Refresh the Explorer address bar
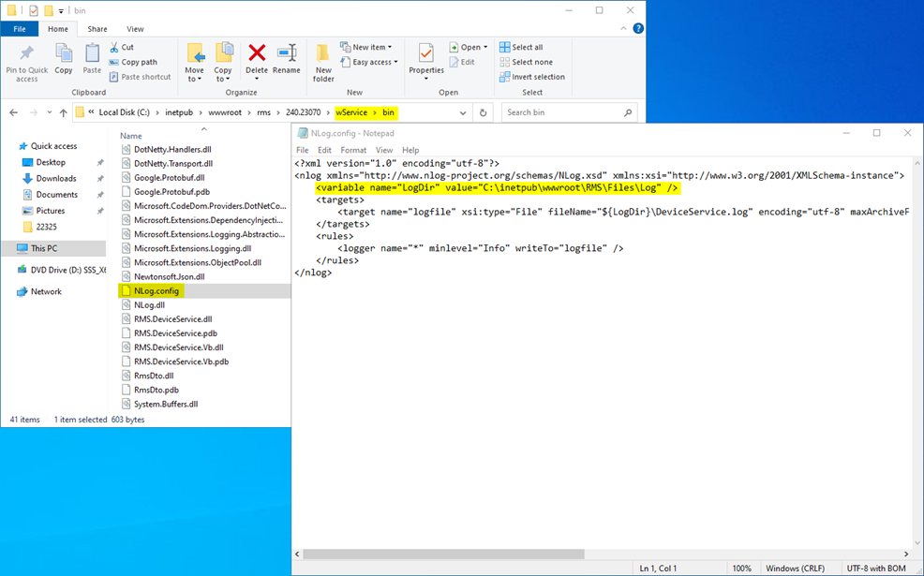924x576 pixels. (484, 112)
